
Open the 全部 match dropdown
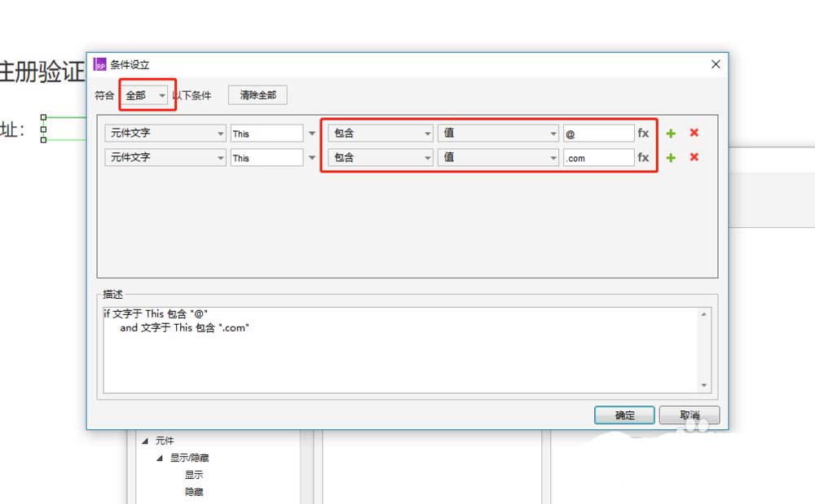[x=146, y=95]
